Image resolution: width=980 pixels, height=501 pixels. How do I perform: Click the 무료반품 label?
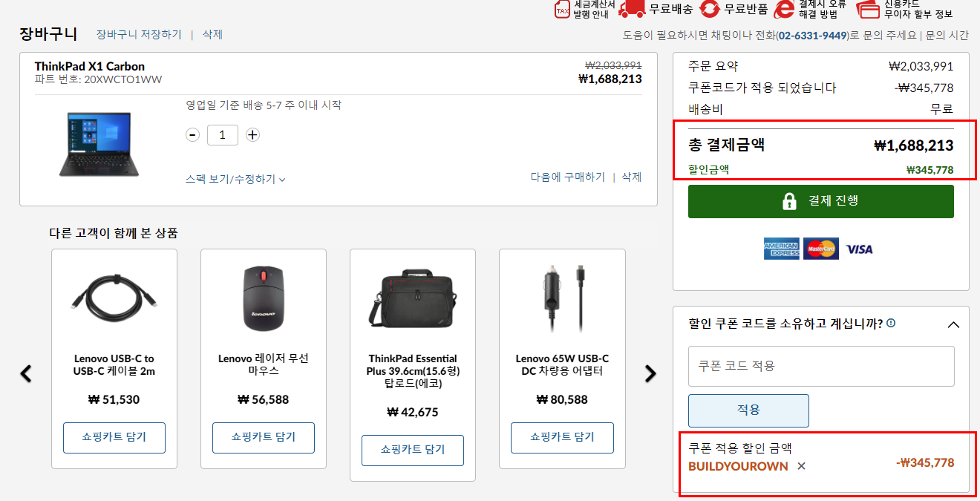tap(746, 9)
